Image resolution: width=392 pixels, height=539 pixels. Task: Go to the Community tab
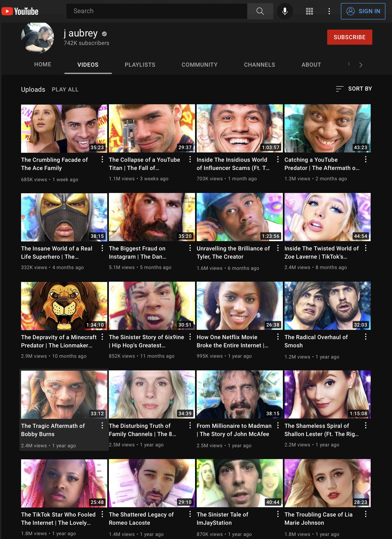200,65
